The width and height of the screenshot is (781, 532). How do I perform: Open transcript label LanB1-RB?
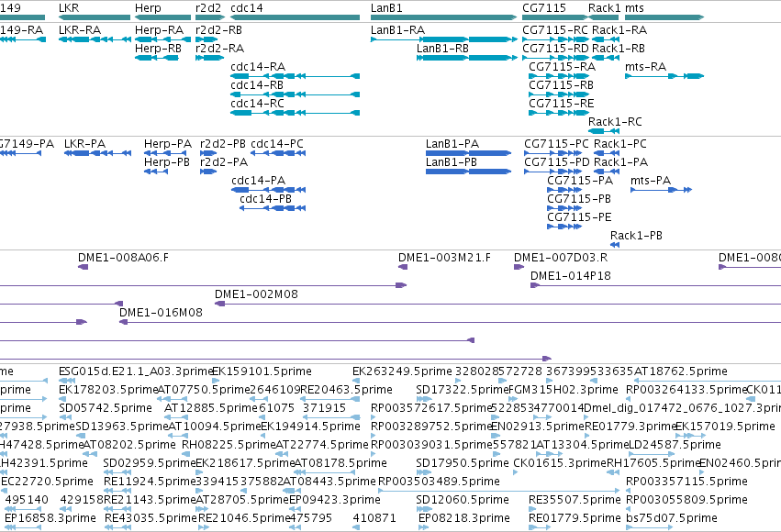[442, 49]
